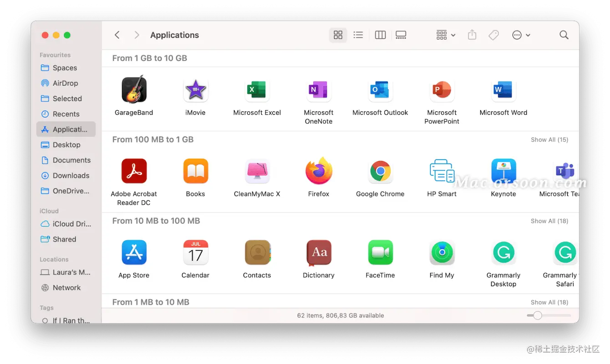
Task: Select the Books app icon
Action: tap(195, 171)
